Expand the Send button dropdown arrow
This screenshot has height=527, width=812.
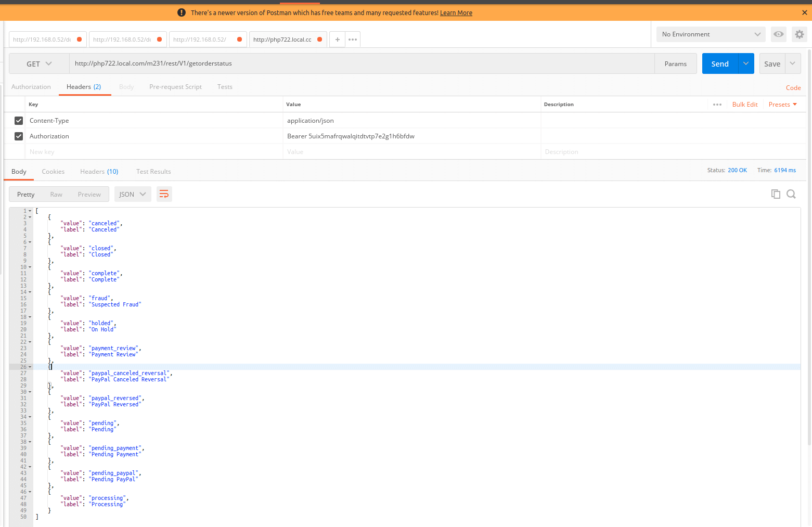[745, 63]
